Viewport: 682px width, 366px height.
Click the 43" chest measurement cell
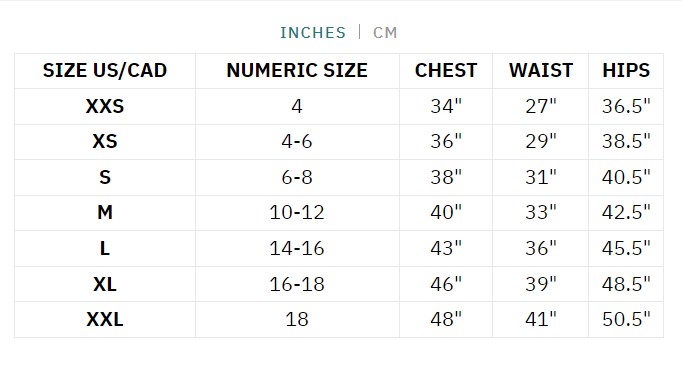click(x=446, y=248)
